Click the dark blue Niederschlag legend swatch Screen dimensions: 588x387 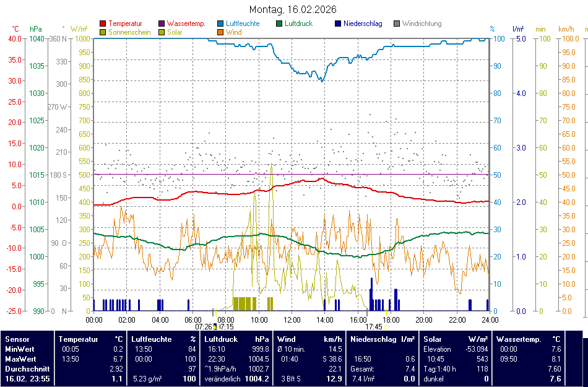(338, 24)
